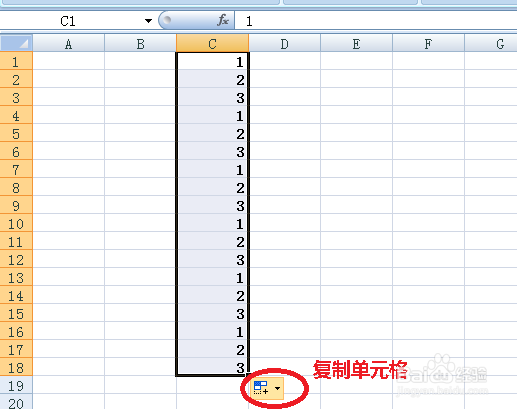
Task: Select row 1 header
Action: click(16, 61)
